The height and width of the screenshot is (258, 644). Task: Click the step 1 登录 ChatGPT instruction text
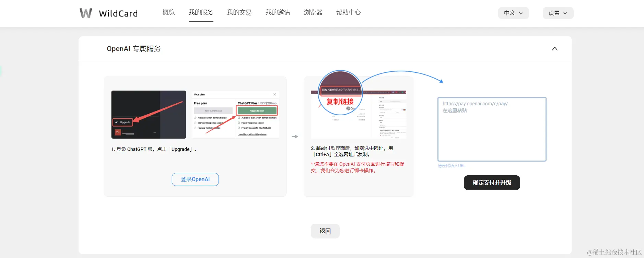click(x=154, y=149)
